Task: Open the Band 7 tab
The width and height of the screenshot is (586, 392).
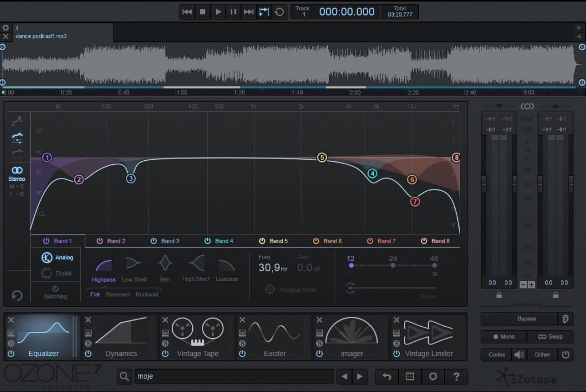Action: click(386, 241)
